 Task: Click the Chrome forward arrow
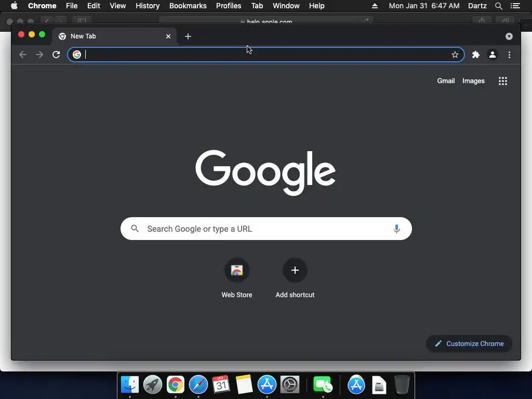click(x=39, y=55)
